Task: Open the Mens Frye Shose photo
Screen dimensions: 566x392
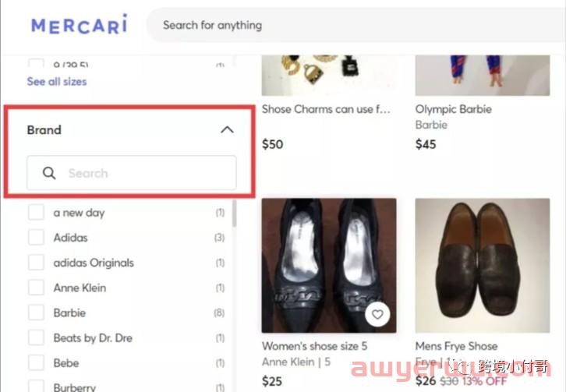Action: (483, 265)
